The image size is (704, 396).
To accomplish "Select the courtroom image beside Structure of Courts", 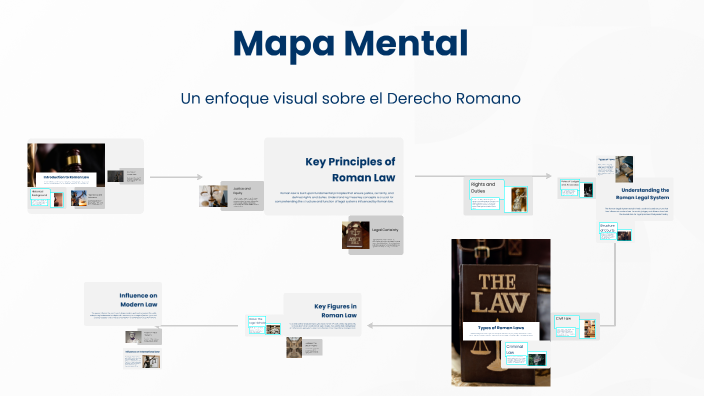I will pos(624,235).
